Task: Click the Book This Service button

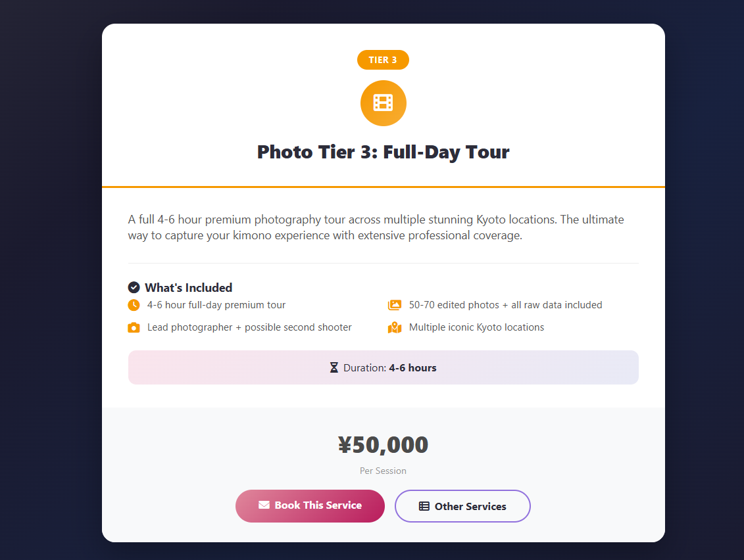Action: click(310, 506)
